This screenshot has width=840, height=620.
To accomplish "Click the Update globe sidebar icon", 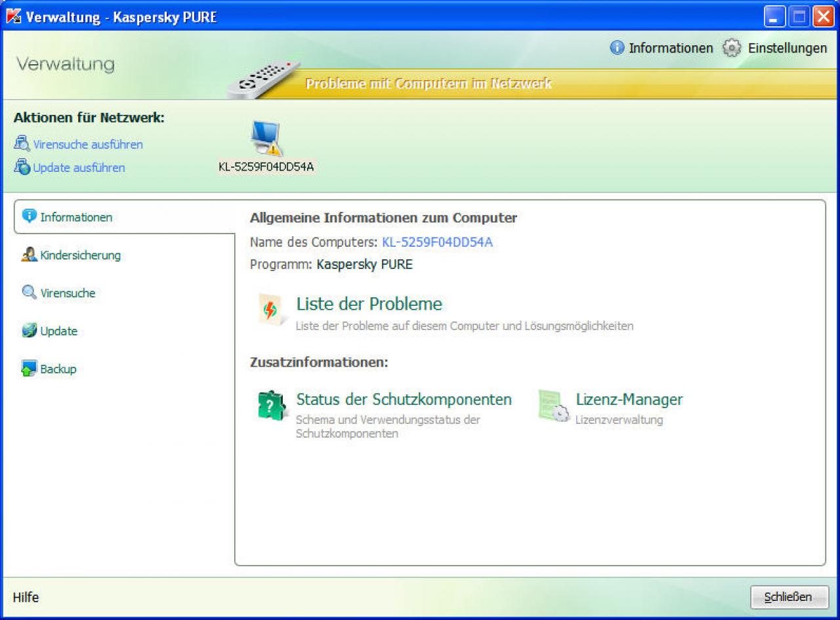I will [x=29, y=331].
